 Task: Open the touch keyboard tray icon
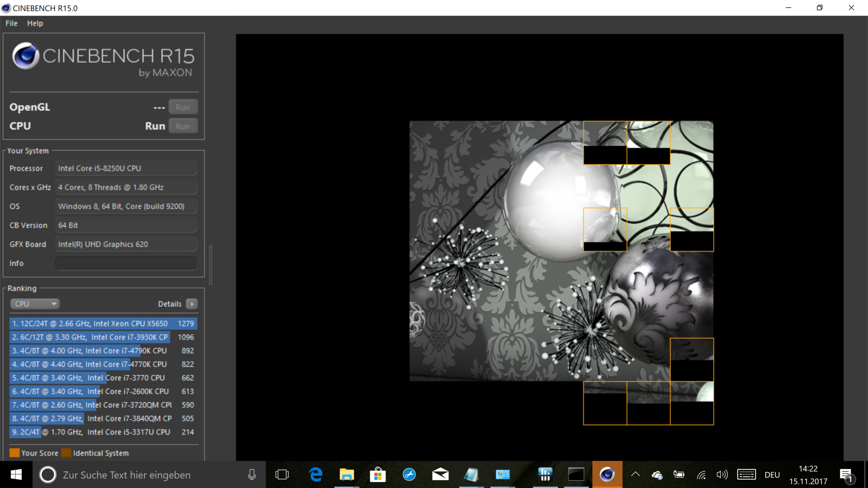(746, 474)
